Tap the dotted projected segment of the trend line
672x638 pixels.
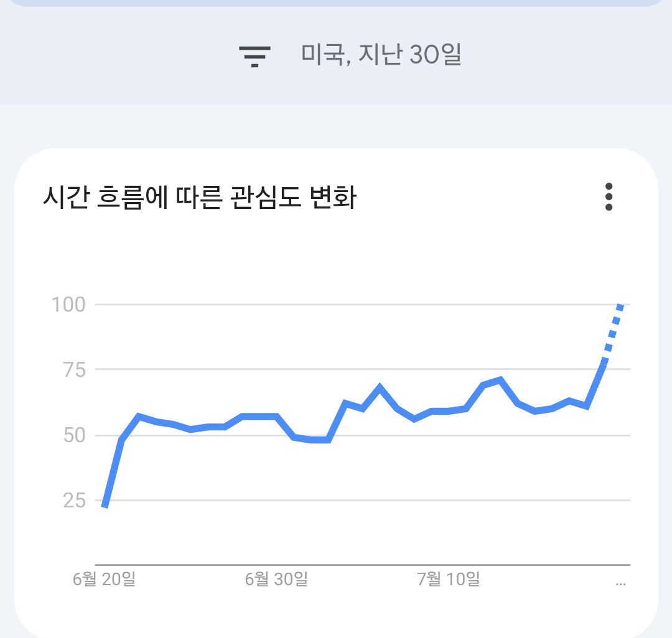(612, 334)
